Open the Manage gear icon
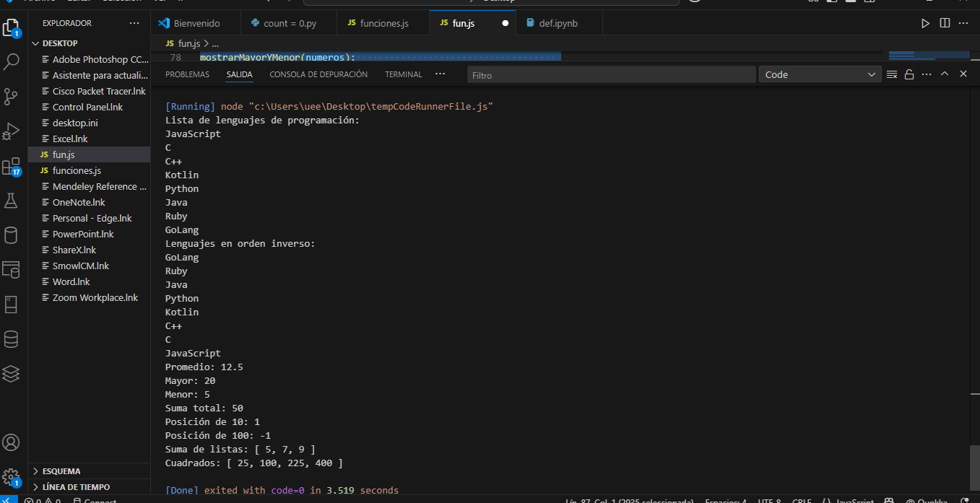The height and width of the screenshot is (503, 980). pyautogui.click(x=11, y=477)
